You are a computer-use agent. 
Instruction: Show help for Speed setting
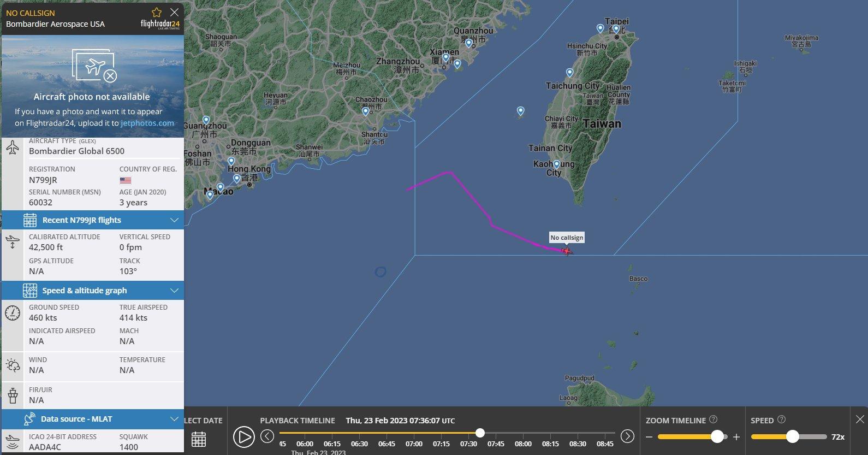[x=781, y=419]
